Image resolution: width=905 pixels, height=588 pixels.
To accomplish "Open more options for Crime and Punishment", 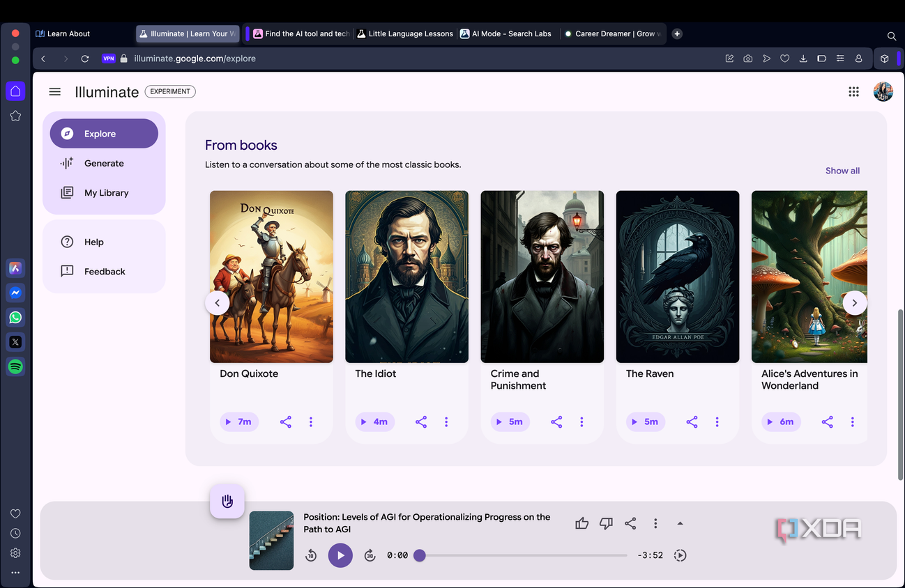I will 581,421.
